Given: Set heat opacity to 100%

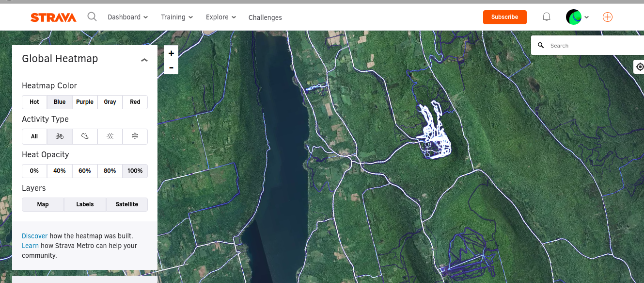Looking at the screenshot, I should pos(135,171).
